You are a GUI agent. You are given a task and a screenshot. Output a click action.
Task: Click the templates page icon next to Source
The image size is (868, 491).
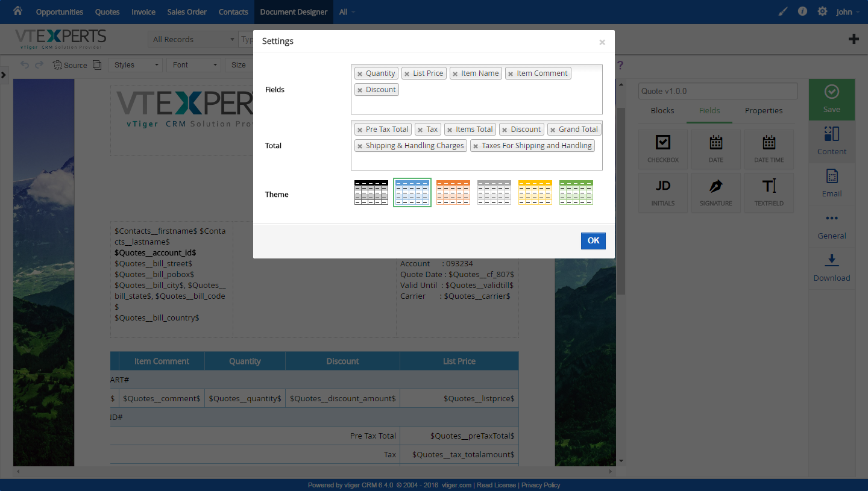click(x=96, y=65)
